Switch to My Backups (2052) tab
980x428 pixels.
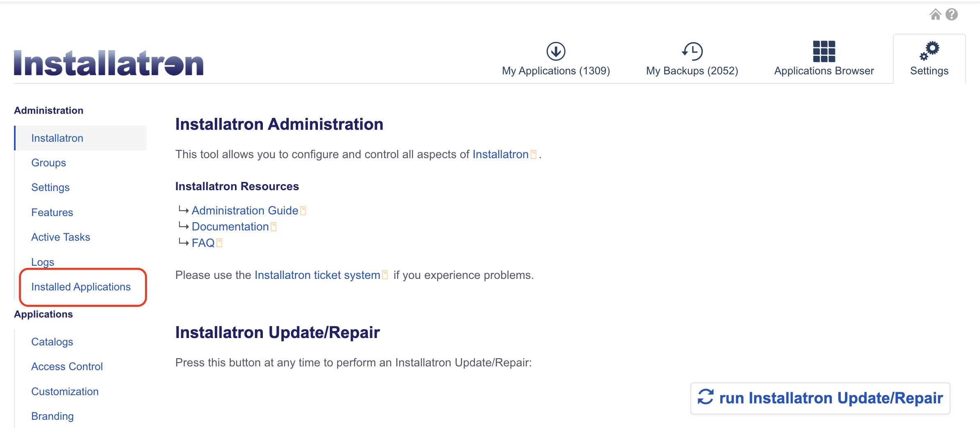tap(692, 60)
